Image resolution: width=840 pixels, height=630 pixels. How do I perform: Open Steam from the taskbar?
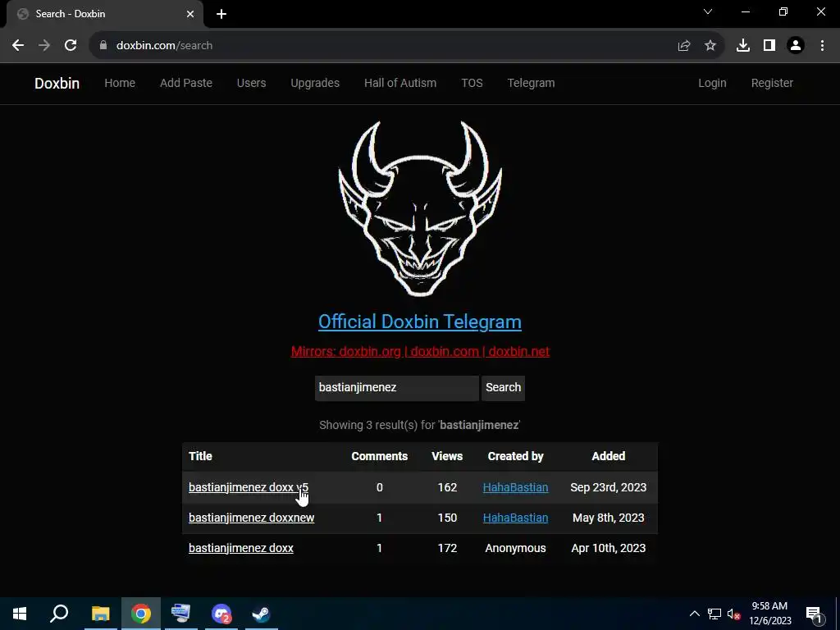[262, 614]
